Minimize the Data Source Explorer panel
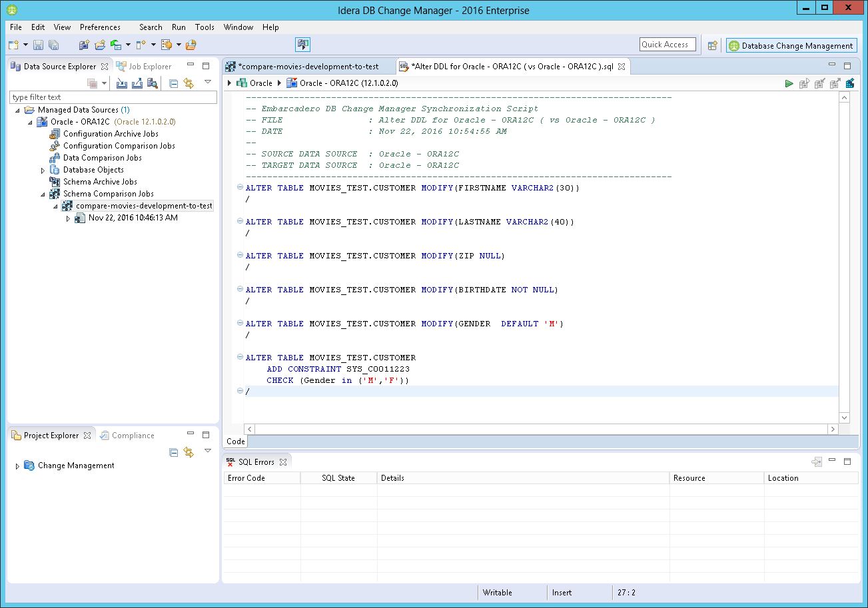 190,65
